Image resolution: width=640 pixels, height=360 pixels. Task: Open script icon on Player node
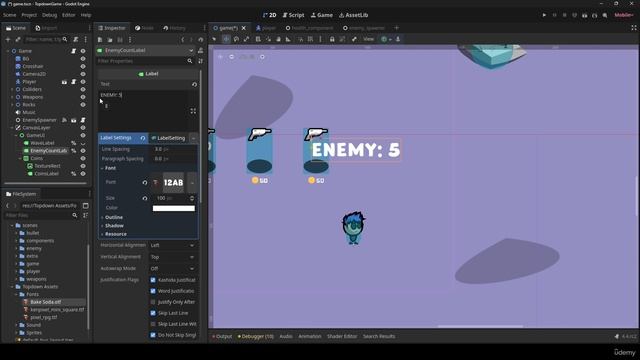click(74, 82)
